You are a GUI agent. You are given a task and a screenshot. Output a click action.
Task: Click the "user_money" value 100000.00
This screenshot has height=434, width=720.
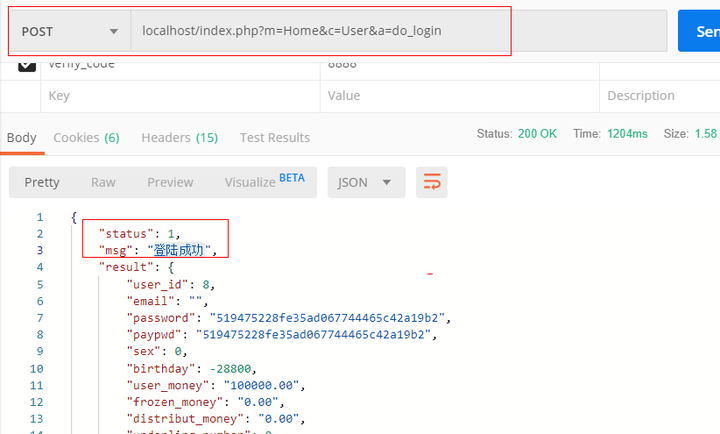click(261, 385)
